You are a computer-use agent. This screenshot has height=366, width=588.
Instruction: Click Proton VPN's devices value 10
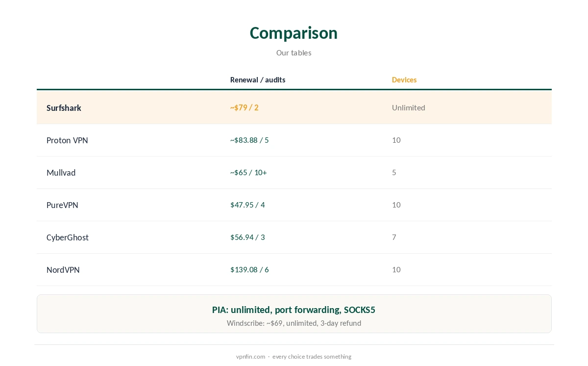(x=396, y=140)
